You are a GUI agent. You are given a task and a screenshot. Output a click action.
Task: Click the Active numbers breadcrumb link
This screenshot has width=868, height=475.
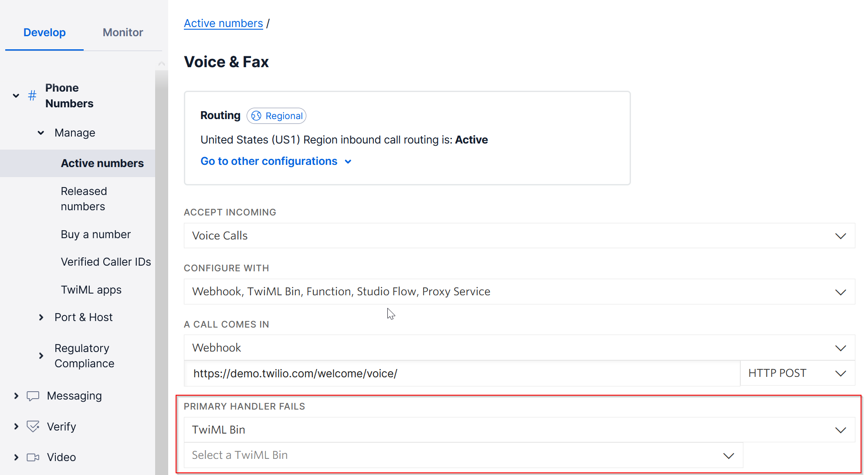pyautogui.click(x=223, y=23)
